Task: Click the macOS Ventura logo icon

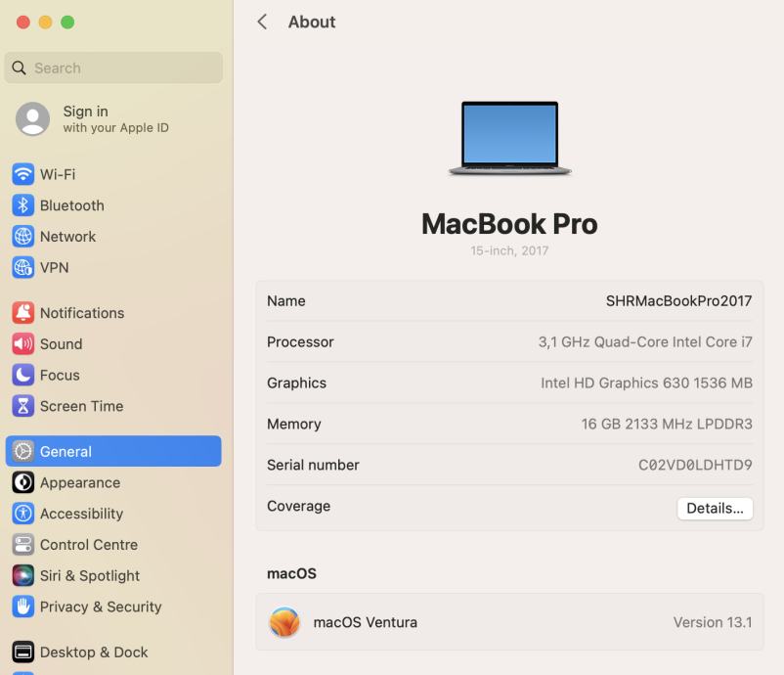Action: coord(284,622)
